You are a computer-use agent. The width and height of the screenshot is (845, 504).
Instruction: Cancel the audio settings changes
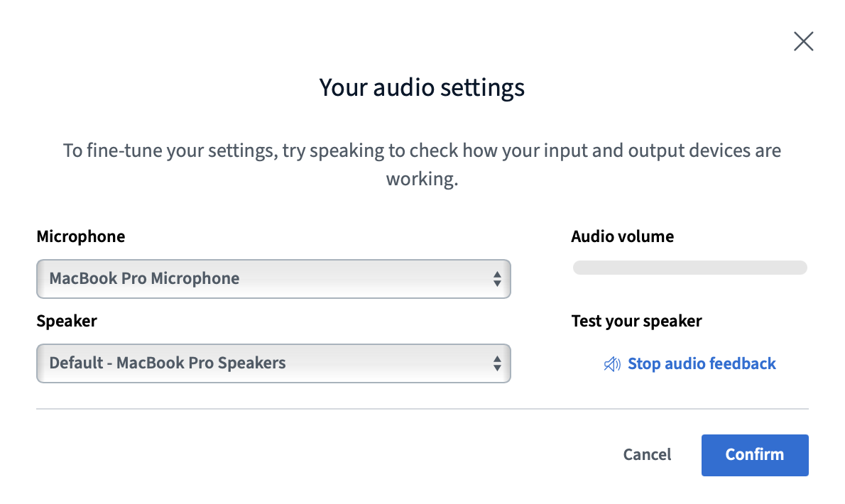coord(646,454)
